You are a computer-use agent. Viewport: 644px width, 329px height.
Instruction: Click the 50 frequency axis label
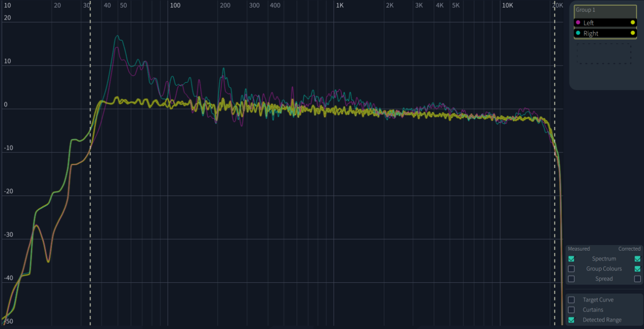[123, 5]
